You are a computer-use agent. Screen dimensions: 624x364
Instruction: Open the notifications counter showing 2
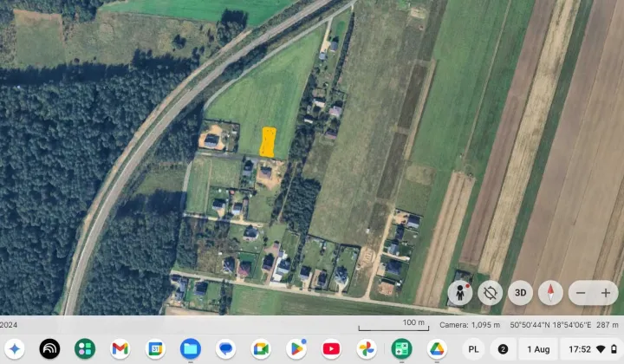(503, 349)
